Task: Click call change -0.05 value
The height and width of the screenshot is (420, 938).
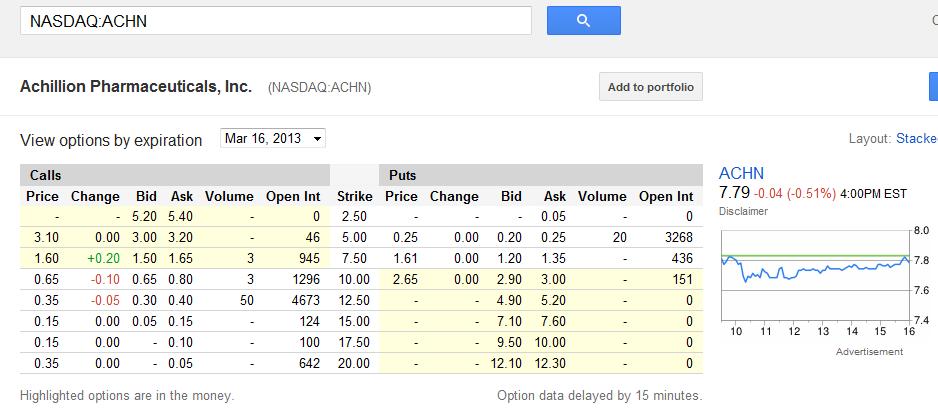Action: (104, 300)
